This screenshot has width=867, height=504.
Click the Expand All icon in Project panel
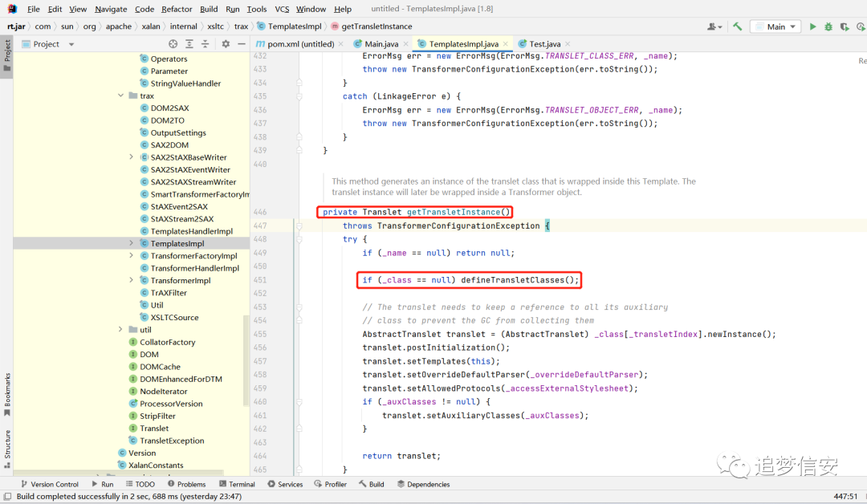click(189, 43)
